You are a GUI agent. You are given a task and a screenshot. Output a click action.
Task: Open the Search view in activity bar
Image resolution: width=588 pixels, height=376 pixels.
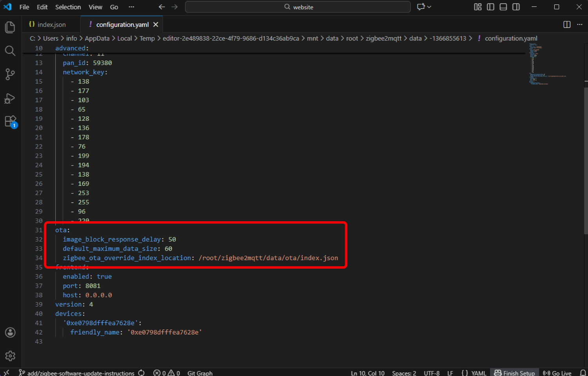(x=10, y=51)
